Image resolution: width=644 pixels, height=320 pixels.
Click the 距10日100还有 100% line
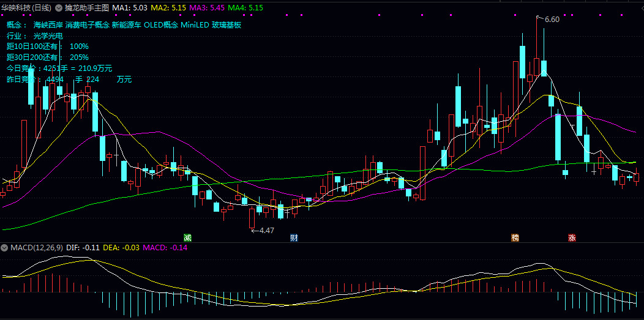[48, 47]
